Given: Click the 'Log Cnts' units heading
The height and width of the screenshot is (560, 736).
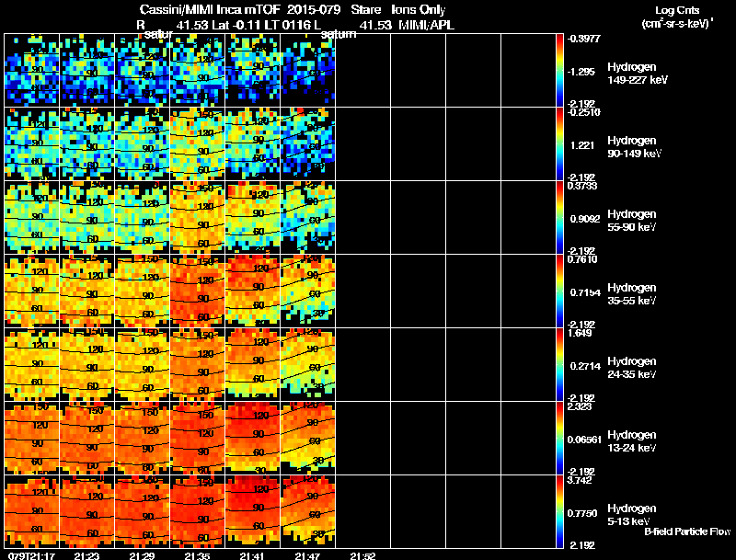Looking at the screenshot, I should point(677,10).
